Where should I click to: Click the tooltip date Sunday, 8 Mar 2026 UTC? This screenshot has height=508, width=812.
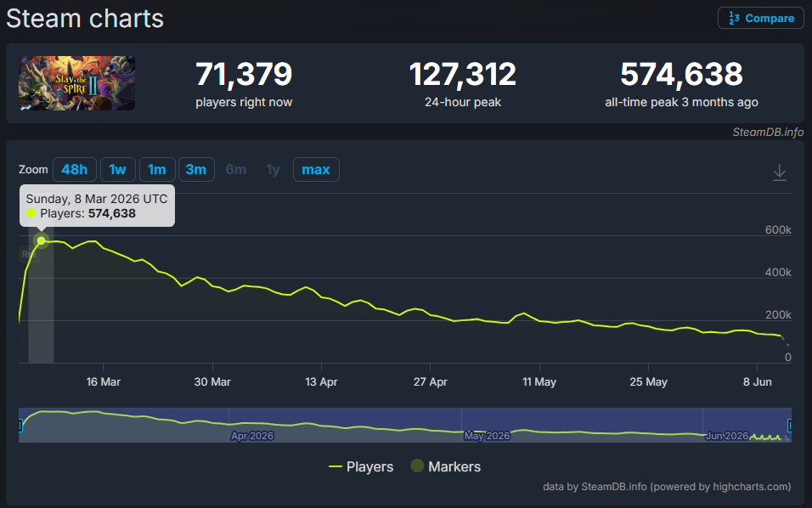97,199
